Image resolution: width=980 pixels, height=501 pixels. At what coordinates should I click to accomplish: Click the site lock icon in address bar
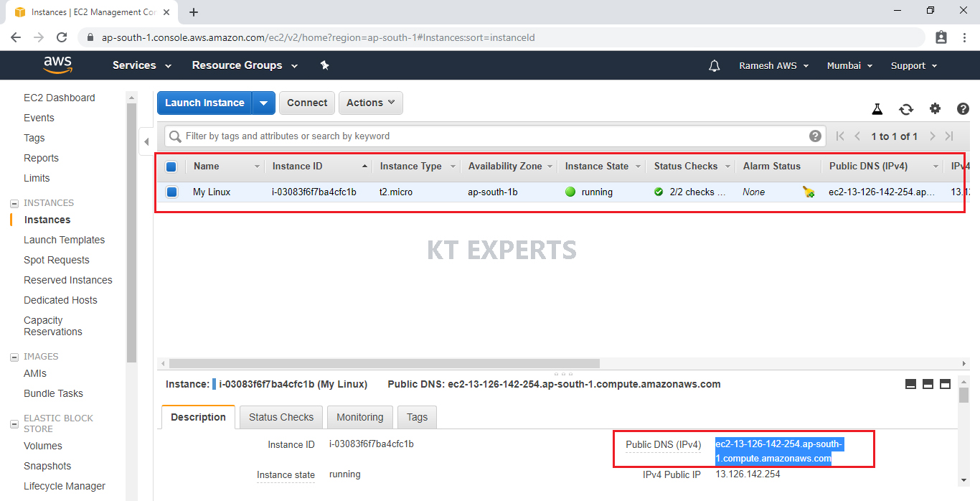tap(90, 37)
